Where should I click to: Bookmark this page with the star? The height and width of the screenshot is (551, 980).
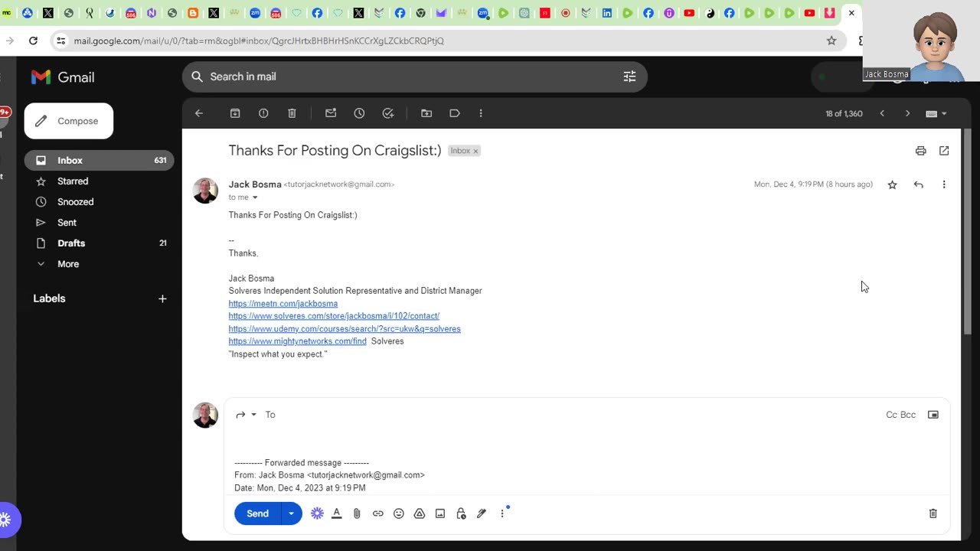point(831,41)
